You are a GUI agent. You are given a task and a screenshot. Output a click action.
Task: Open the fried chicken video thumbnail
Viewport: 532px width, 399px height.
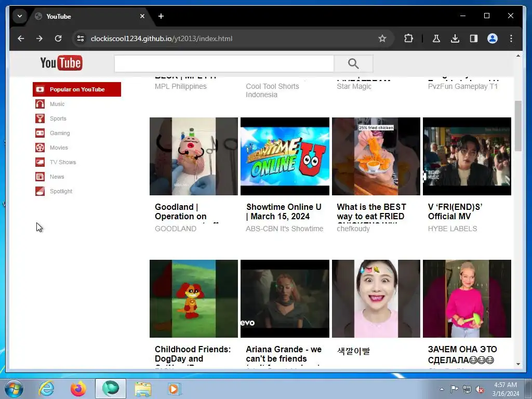click(x=376, y=156)
